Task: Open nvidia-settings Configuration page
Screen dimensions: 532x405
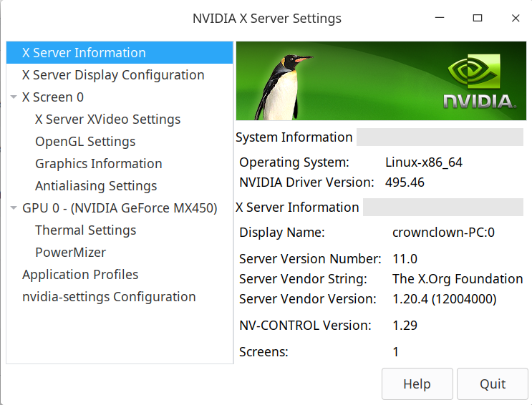Action: point(109,297)
